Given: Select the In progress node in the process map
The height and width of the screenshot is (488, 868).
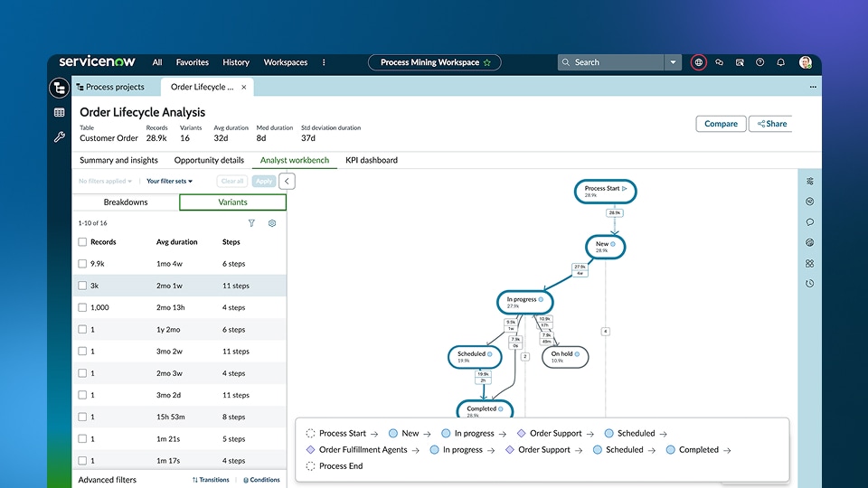Looking at the screenshot, I should [x=524, y=302].
